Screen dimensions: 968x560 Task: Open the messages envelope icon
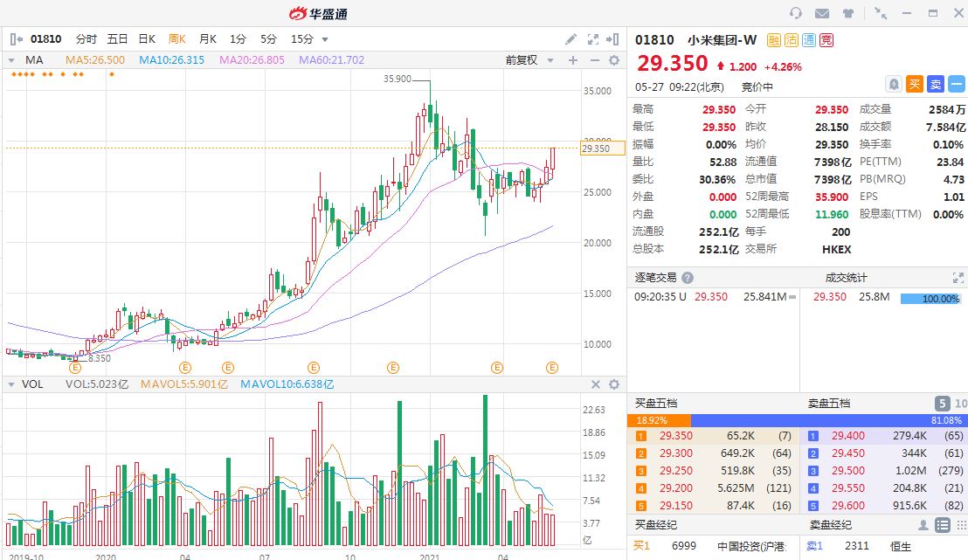pos(821,13)
